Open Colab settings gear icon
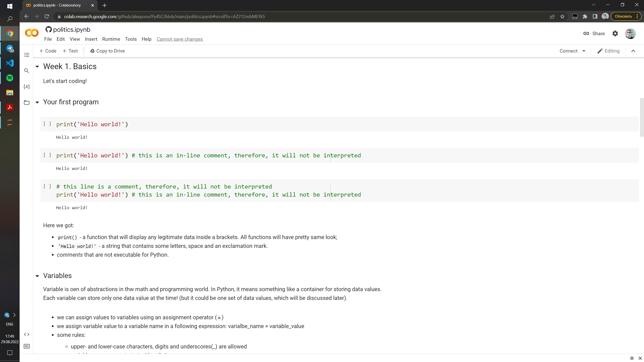The image size is (644, 362). point(615,33)
